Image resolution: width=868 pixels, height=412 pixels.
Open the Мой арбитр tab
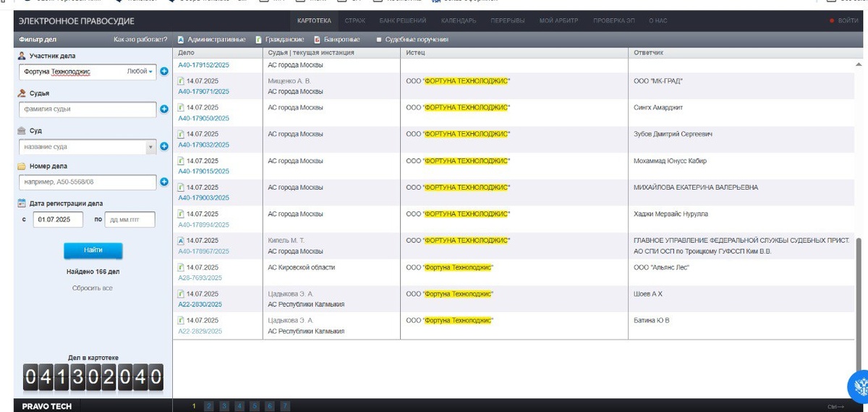[558, 21]
